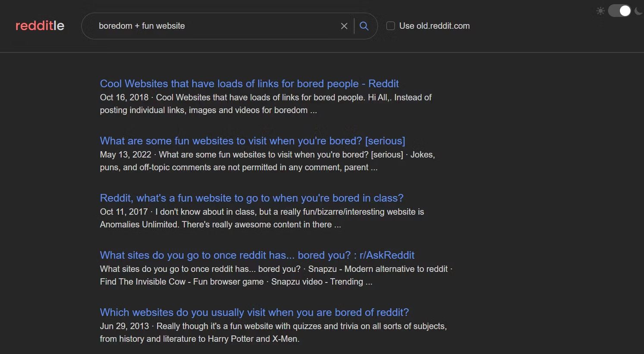The image size is (644, 354).
Task: Click the "Jun 29, 2013" result date
Action: pyautogui.click(x=124, y=326)
